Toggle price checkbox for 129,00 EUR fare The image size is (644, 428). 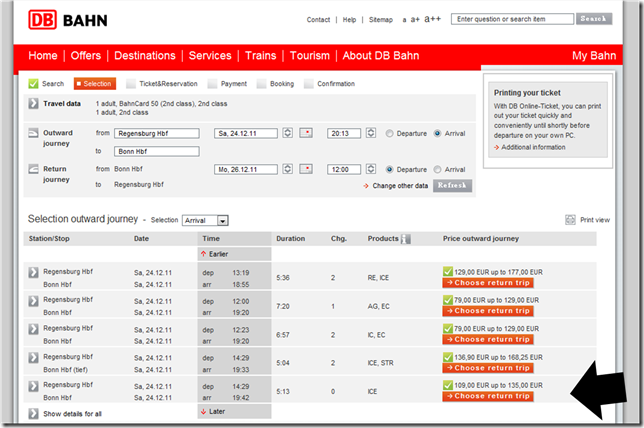pos(448,272)
